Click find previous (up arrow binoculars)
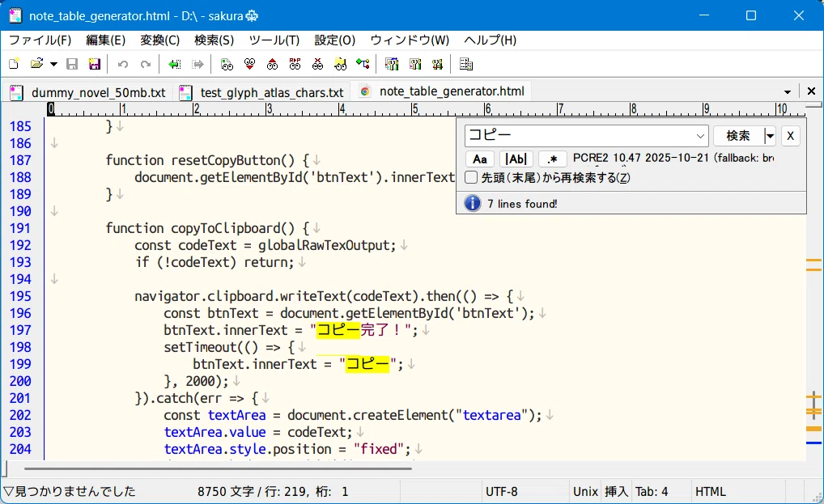This screenshot has height=504, width=824. tap(272, 64)
